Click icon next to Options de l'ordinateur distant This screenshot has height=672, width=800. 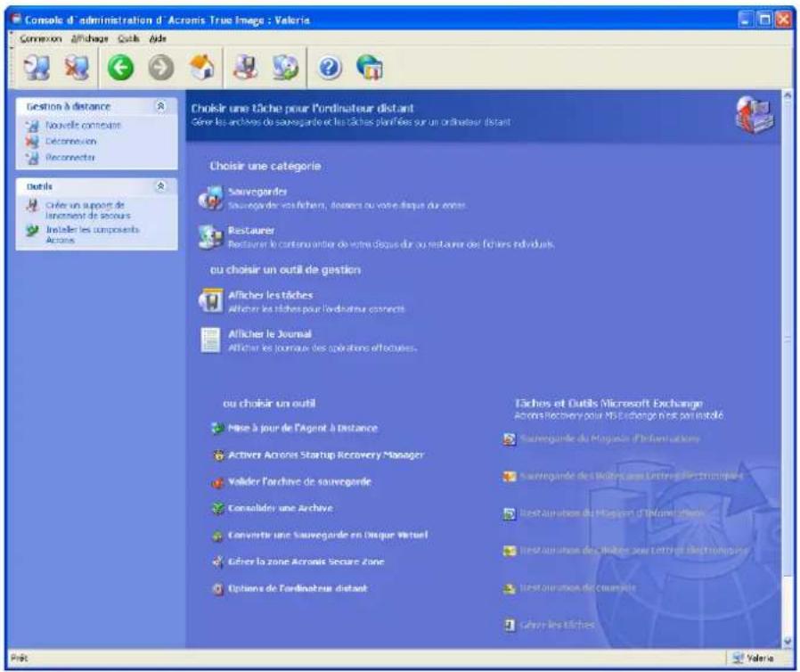218,589
